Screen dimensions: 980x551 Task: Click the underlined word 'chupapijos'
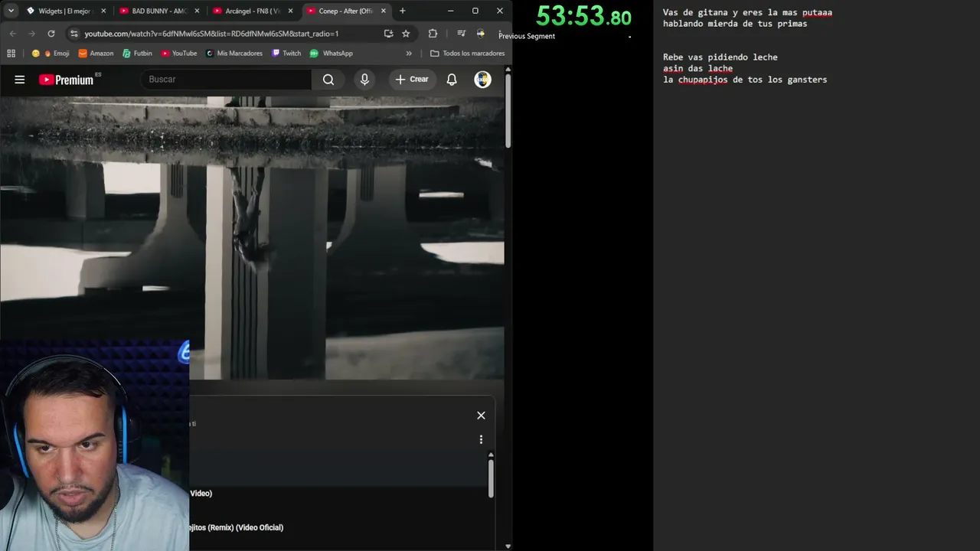click(x=703, y=80)
